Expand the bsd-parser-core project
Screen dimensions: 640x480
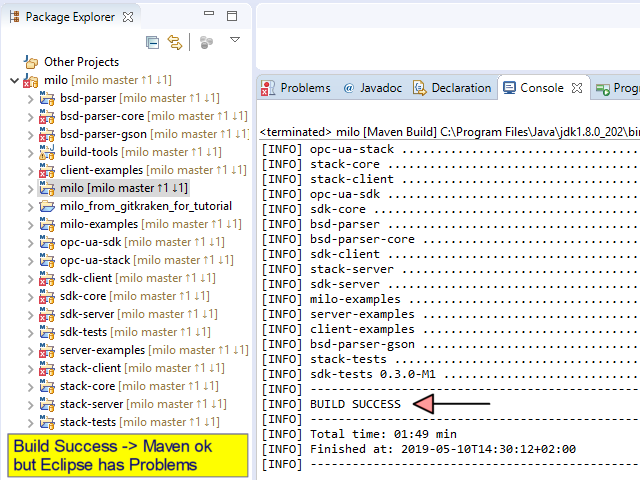click(30, 117)
